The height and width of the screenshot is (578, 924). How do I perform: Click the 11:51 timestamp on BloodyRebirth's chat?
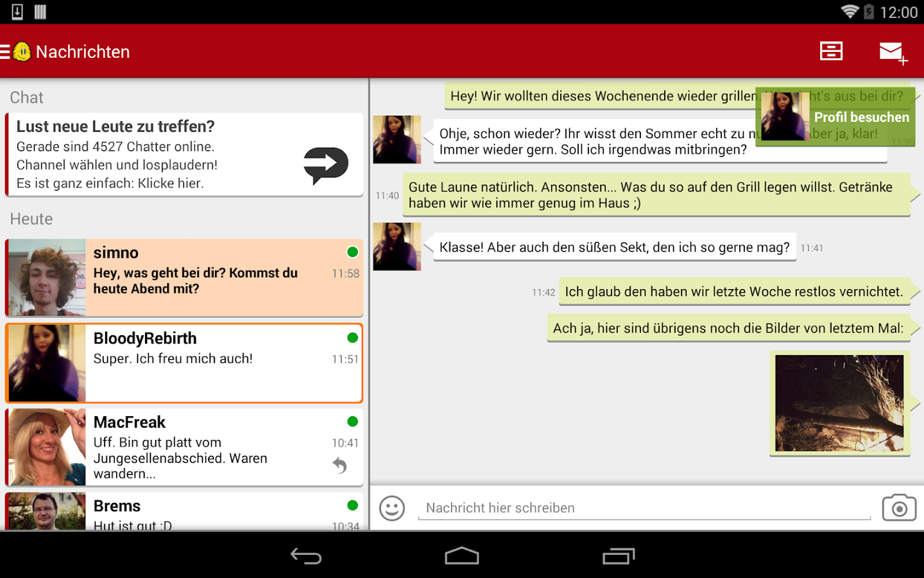pyautogui.click(x=345, y=360)
